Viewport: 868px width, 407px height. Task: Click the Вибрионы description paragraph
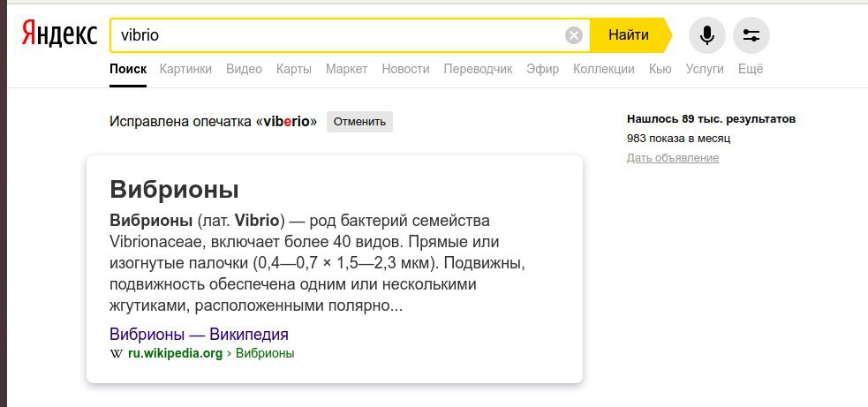317,263
